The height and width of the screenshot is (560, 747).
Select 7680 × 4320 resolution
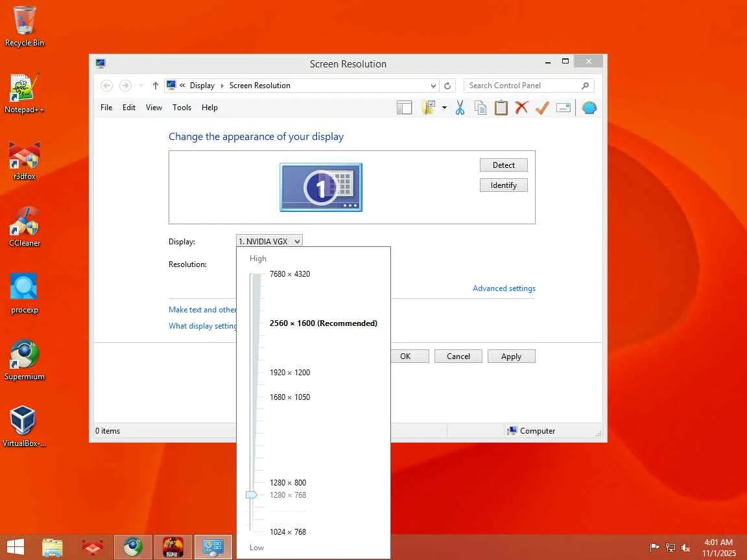point(290,274)
